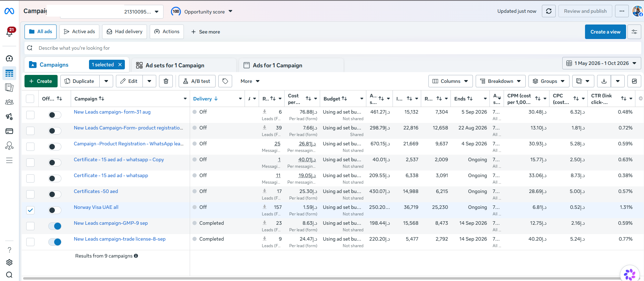Click the export download icon

(604, 81)
